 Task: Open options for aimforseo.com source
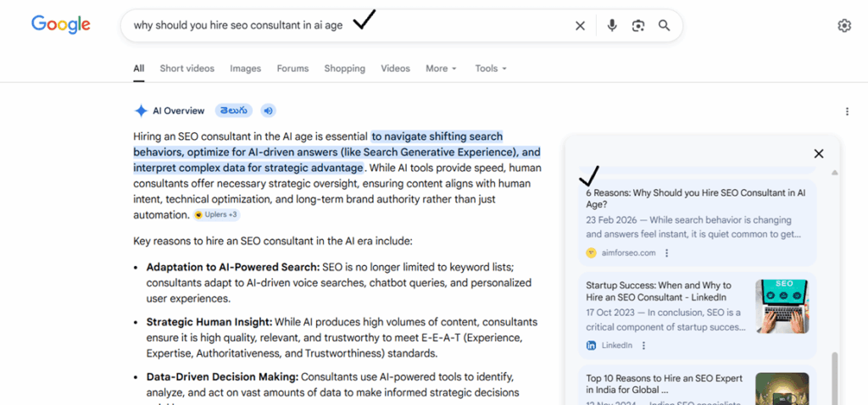click(666, 252)
